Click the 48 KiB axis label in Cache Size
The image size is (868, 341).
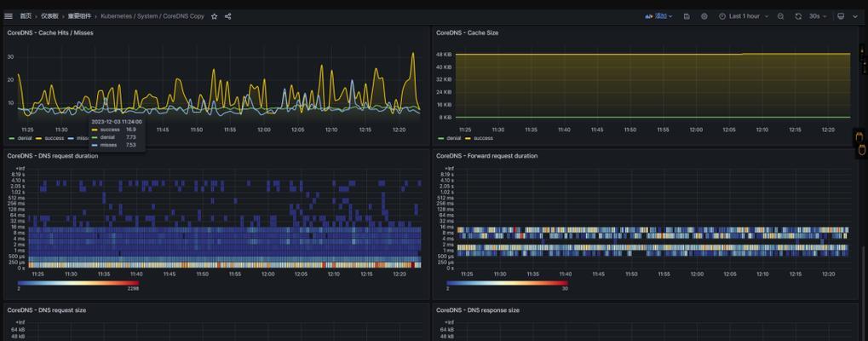[x=444, y=55]
